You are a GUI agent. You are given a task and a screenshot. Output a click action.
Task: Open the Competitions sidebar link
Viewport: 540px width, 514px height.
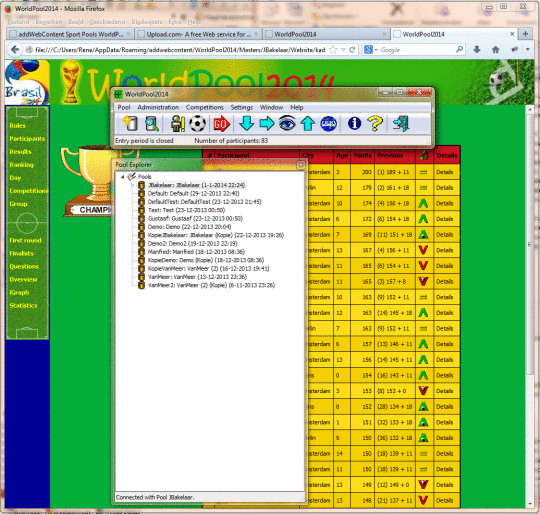pyautogui.click(x=29, y=191)
